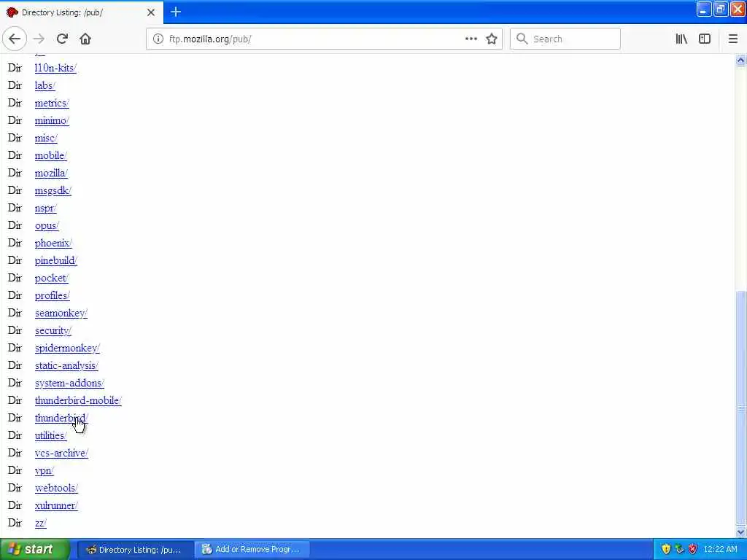This screenshot has width=747, height=560.
Task: Click the forward navigation arrow
Action: 39,39
